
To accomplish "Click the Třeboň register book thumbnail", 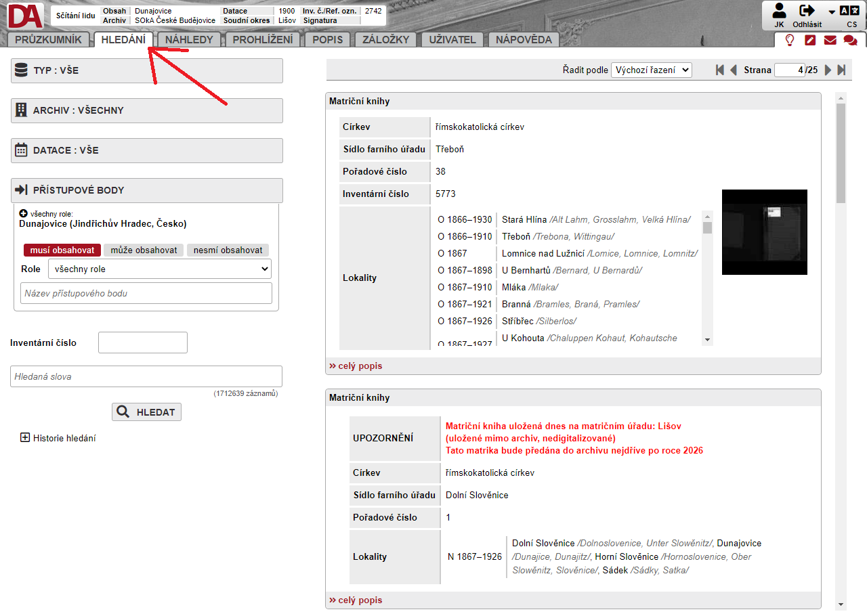I will [764, 232].
